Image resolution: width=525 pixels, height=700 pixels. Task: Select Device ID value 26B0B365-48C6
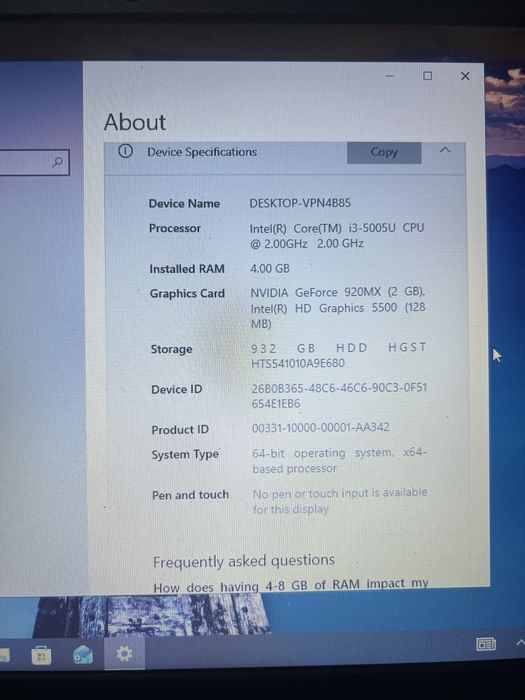[x=339, y=396]
